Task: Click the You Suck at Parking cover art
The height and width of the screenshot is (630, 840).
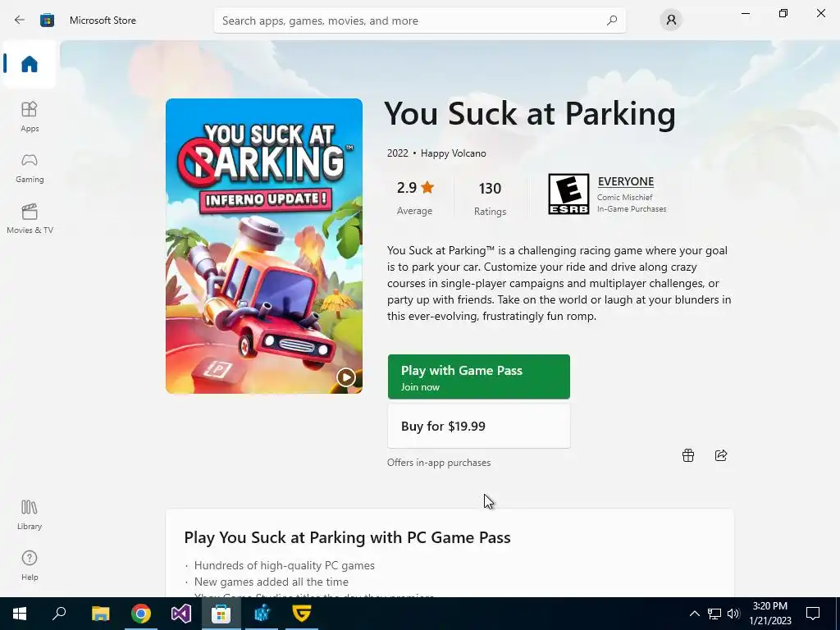Action: click(x=264, y=246)
